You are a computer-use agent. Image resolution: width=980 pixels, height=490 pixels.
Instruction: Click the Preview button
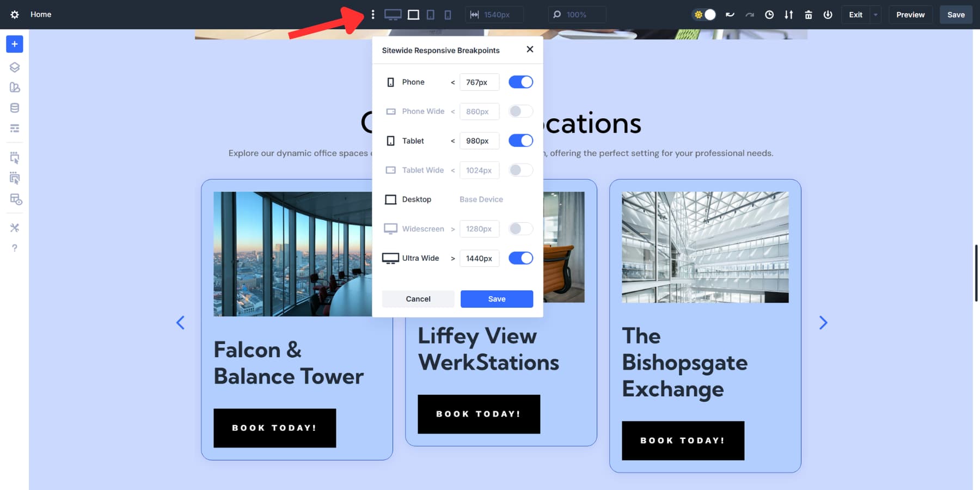tap(910, 15)
